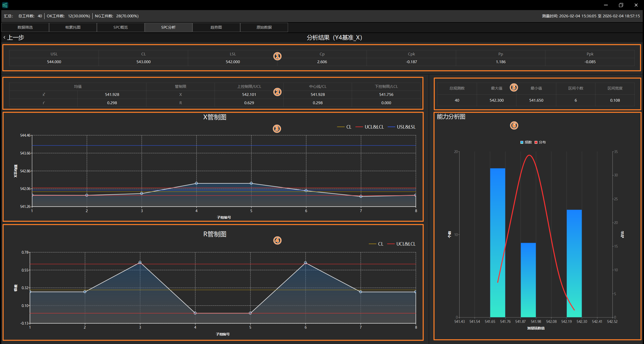Switch to the 趋势图 tab
This screenshot has width=644, height=344.
[x=216, y=27]
